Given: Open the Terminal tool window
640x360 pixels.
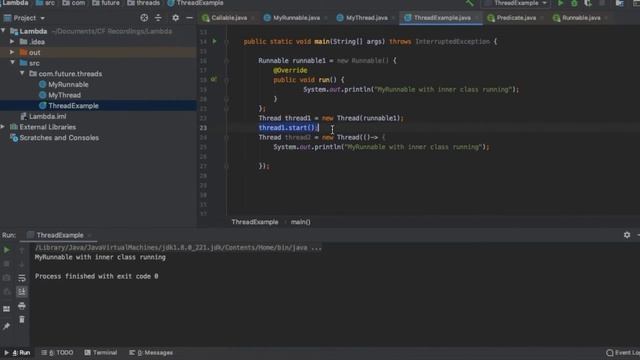Looking at the screenshot, I should (x=101, y=353).
